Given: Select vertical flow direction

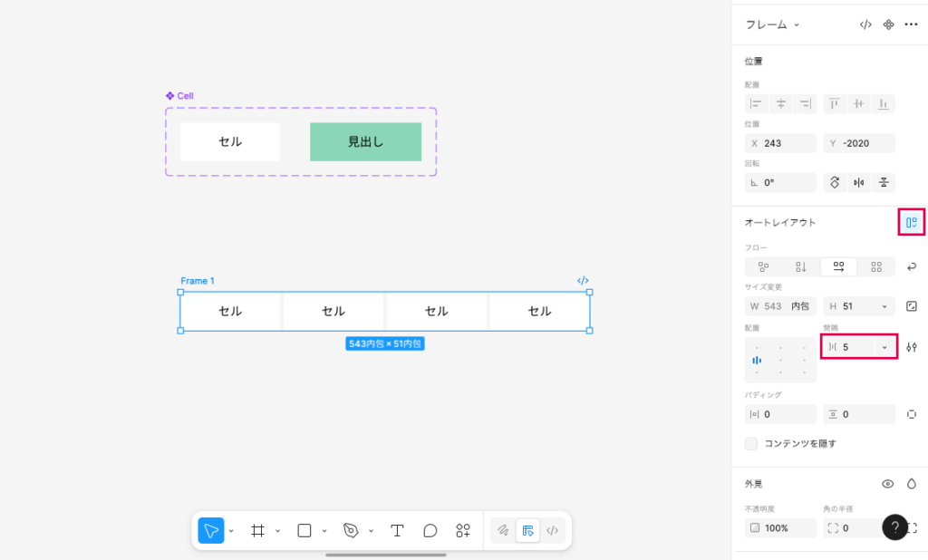Looking at the screenshot, I should tap(801, 267).
